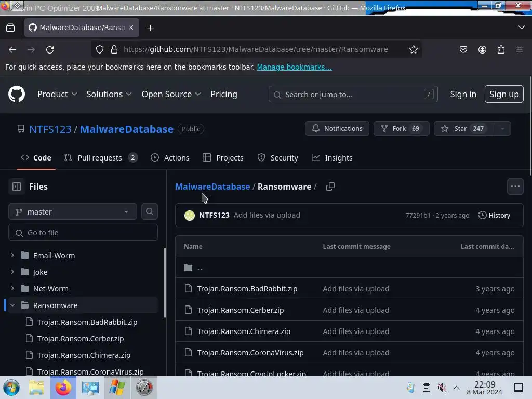Select the Code tab
The height and width of the screenshot is (399, 532).
click(36, 158)
